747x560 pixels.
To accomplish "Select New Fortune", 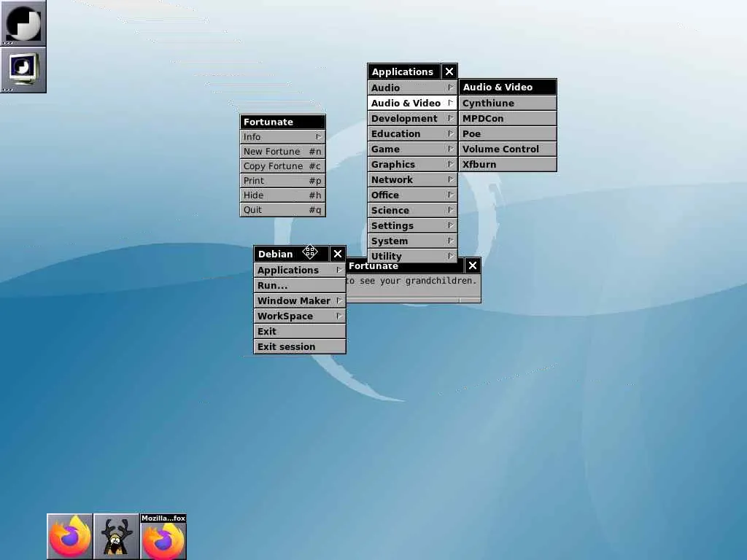I will [x=282, y=152].
